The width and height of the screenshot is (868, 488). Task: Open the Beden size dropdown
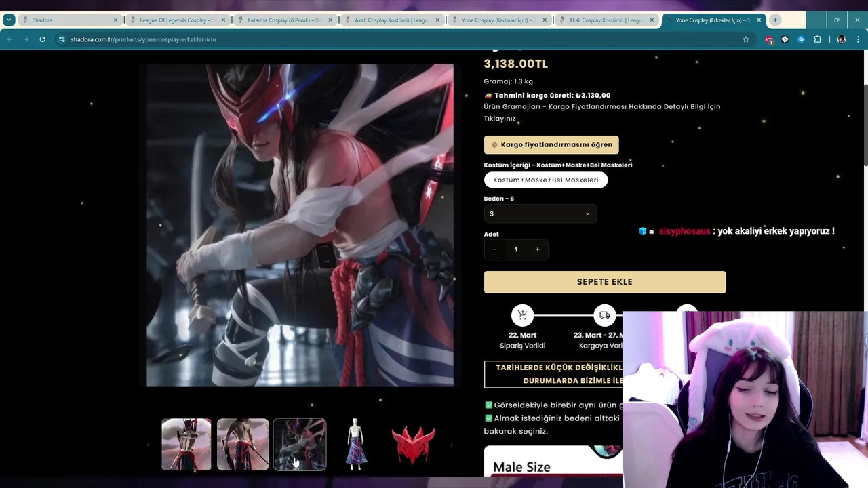click(x=540, y=213)
